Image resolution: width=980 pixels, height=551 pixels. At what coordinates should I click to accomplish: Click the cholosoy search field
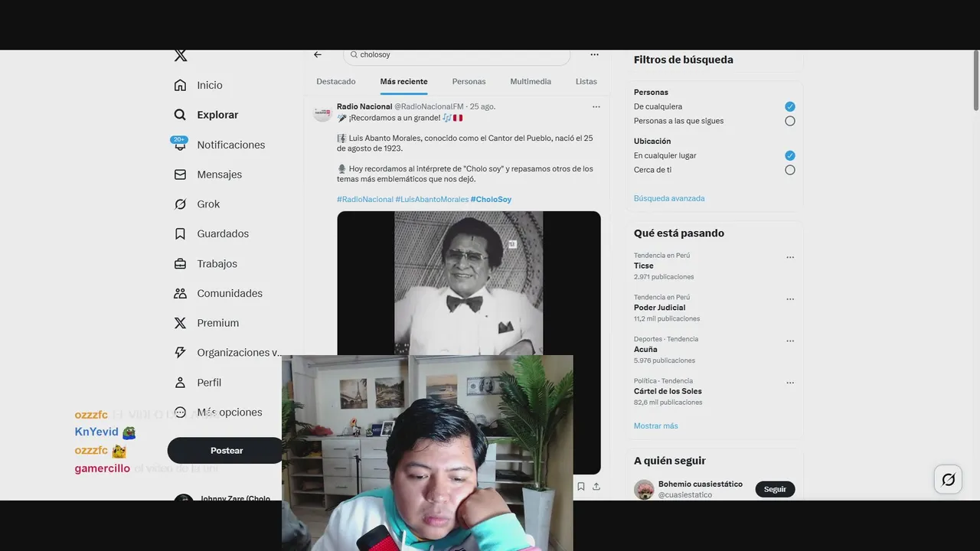456,55
